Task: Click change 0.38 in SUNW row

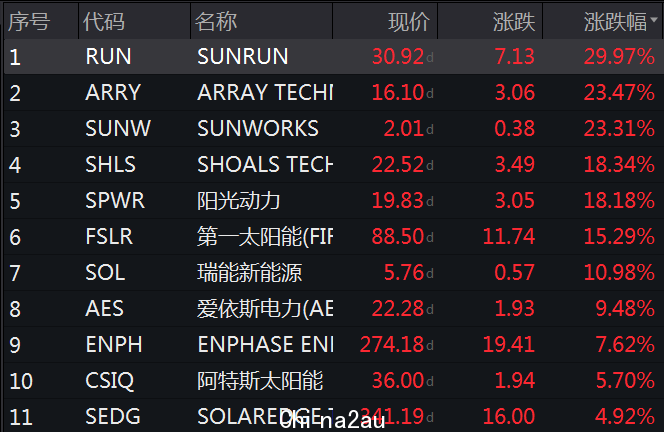Action: point(515,128)
